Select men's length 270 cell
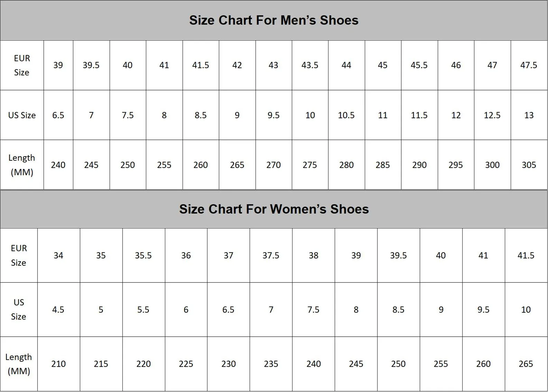The image size is (548, 392). coord(273,165)
